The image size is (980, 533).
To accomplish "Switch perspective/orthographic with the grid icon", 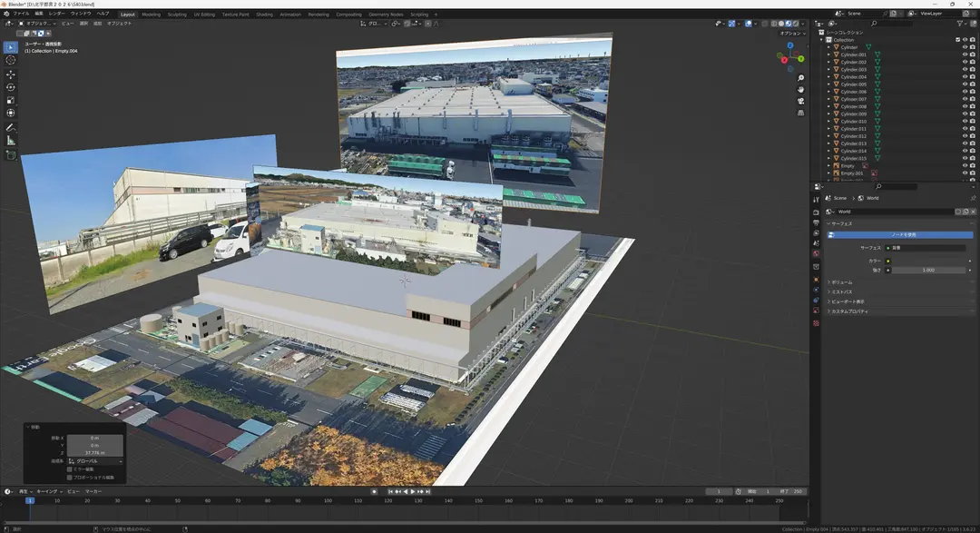I will point(800,113).
